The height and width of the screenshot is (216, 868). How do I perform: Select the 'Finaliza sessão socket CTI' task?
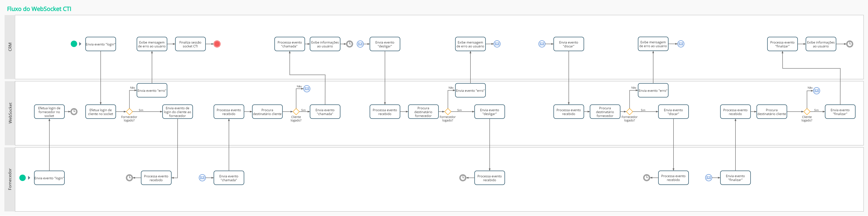pos(190,44)
